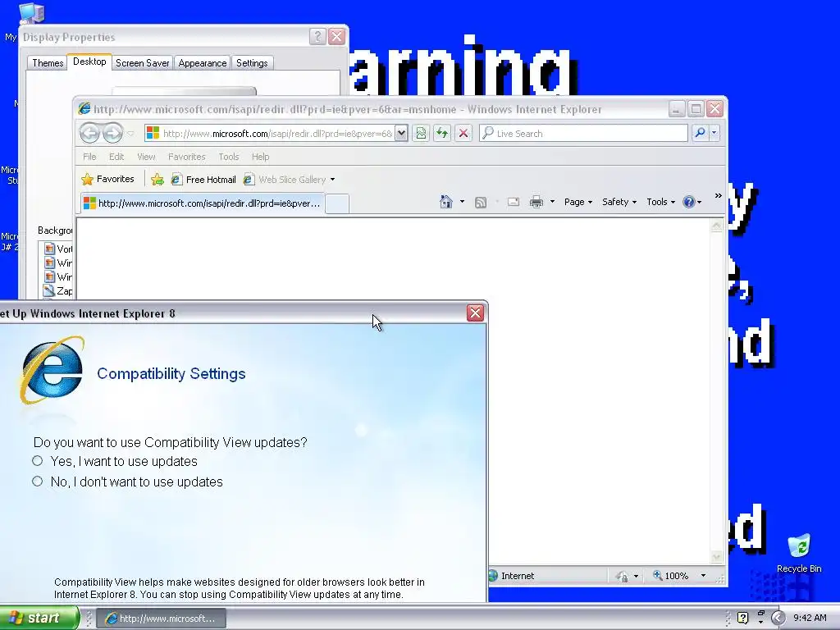Expand Web Slice Gallery dropdown arrow
The width and height of the screenshot is (840, 630).
tap(333, 180)
